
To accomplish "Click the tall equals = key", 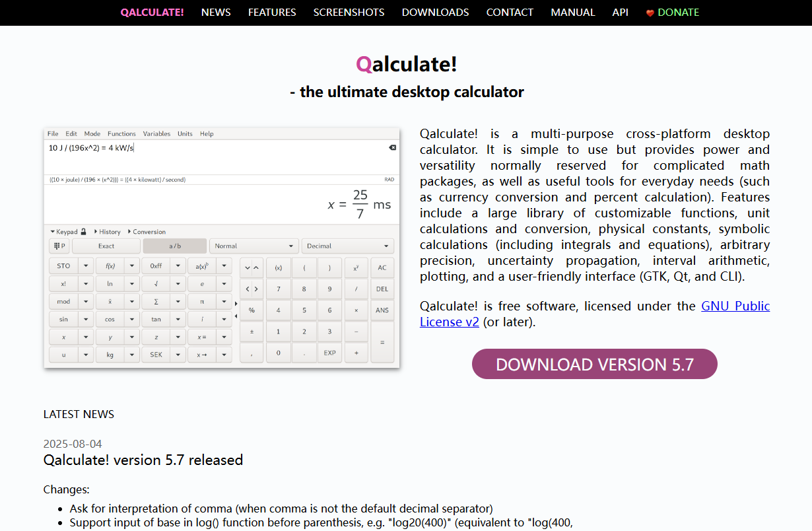I will (382, 342).
